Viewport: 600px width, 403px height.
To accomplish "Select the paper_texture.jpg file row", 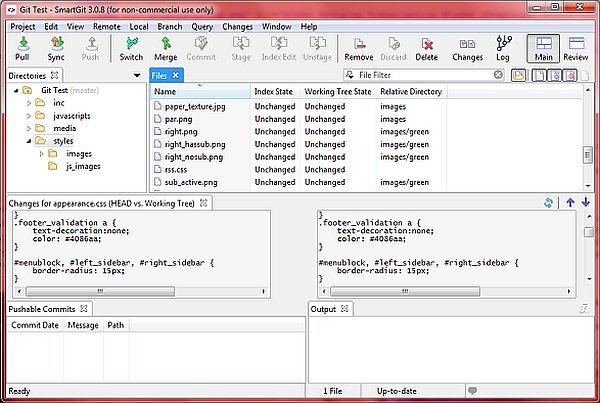I will pyautogui.click(x=367, y=106).
